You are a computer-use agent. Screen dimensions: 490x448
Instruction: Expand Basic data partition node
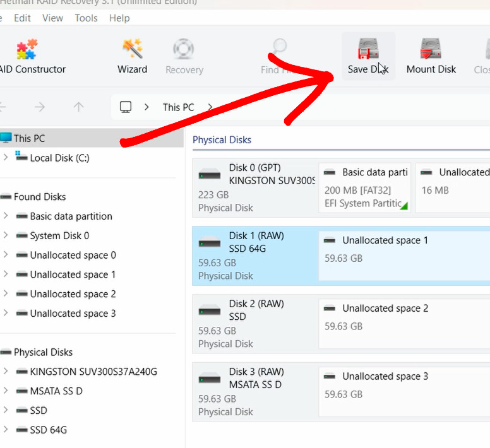[x=5, y=216]
